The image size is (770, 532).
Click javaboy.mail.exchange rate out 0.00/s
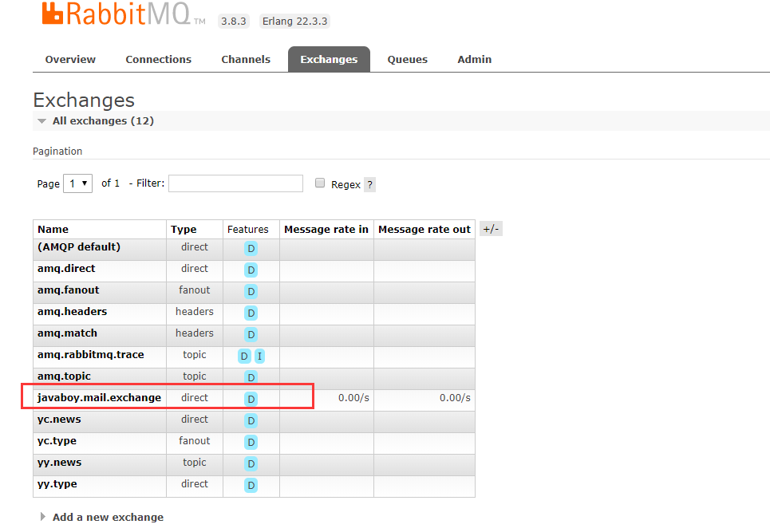click(455, 398)
